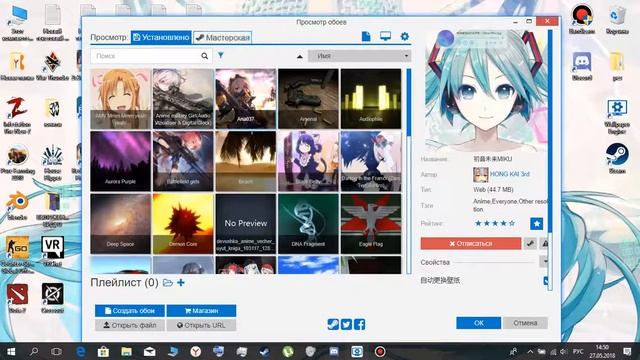This screenshot has height=360, width=640.
Task: Open Microsoft Edge from taskbar
Action: pos(81,351)
